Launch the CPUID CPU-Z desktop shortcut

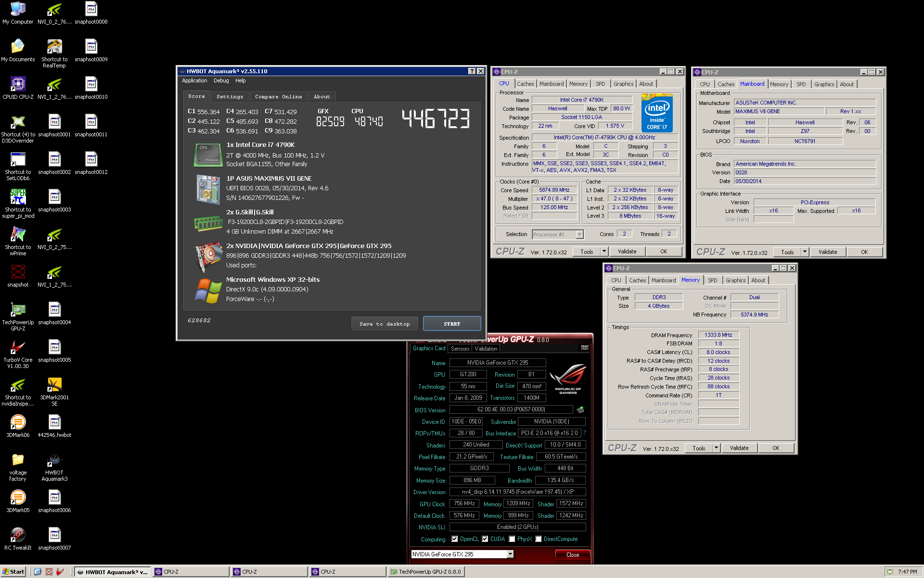coord(18,88)
